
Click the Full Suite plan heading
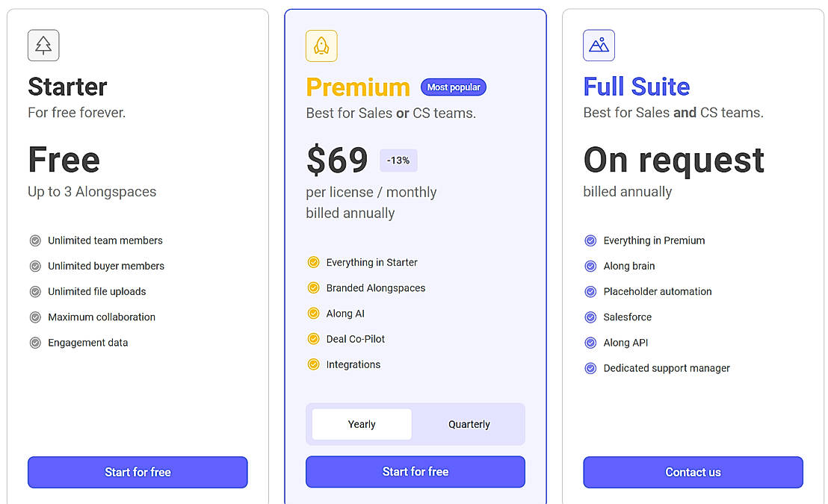pos(636,87)
